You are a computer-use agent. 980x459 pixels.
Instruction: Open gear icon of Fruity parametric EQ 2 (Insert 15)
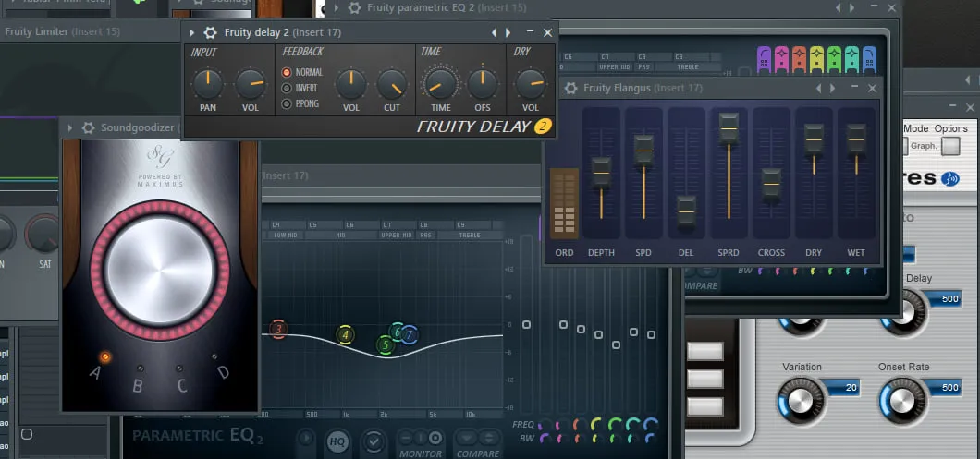click(x=354, y=7)
